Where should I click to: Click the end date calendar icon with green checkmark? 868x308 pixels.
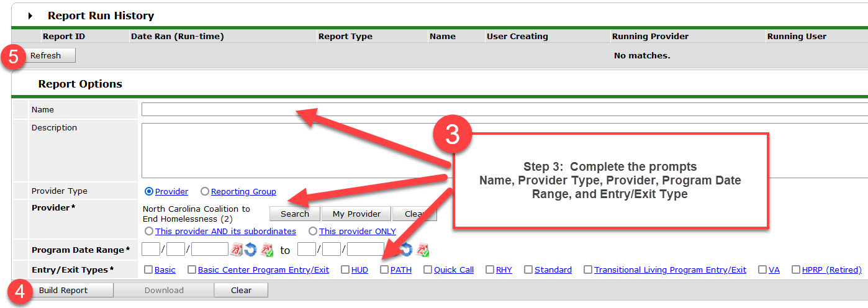423,250
